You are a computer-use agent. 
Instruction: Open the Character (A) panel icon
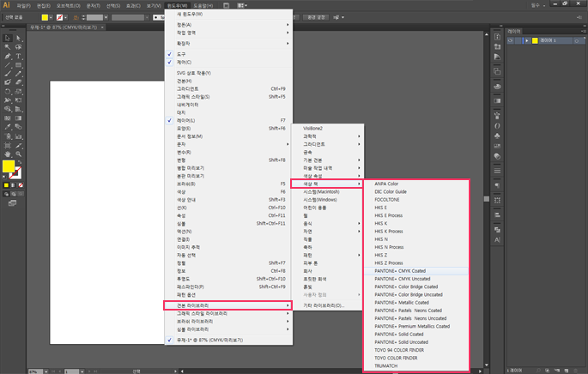497,240
